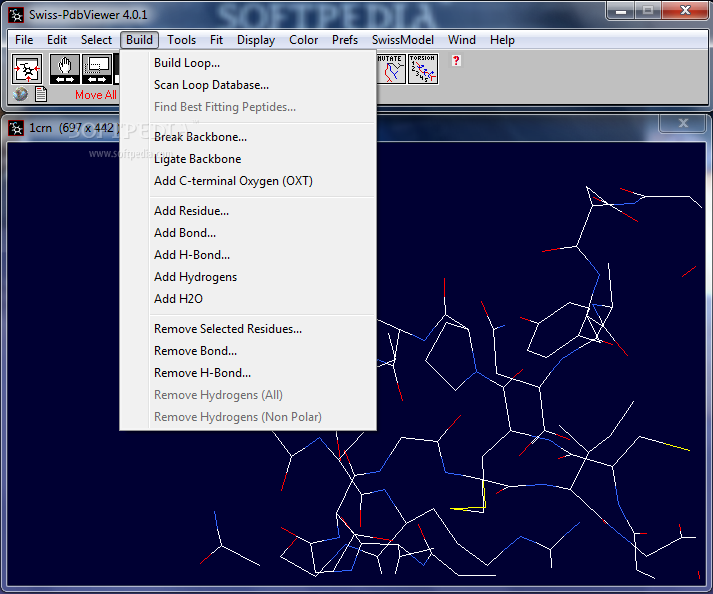Select the translate hand tool
This screenshot has height=594, width=713.
65,69
